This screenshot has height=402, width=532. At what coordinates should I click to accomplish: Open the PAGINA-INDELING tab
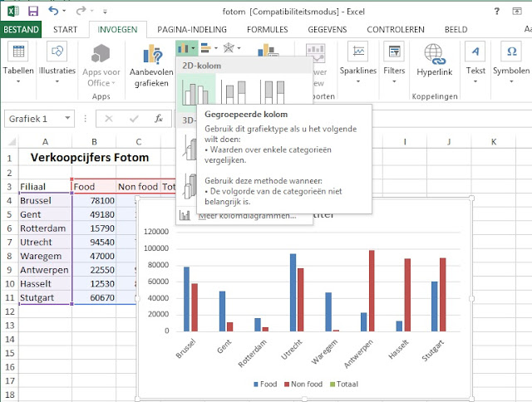[x=192, y=30]
